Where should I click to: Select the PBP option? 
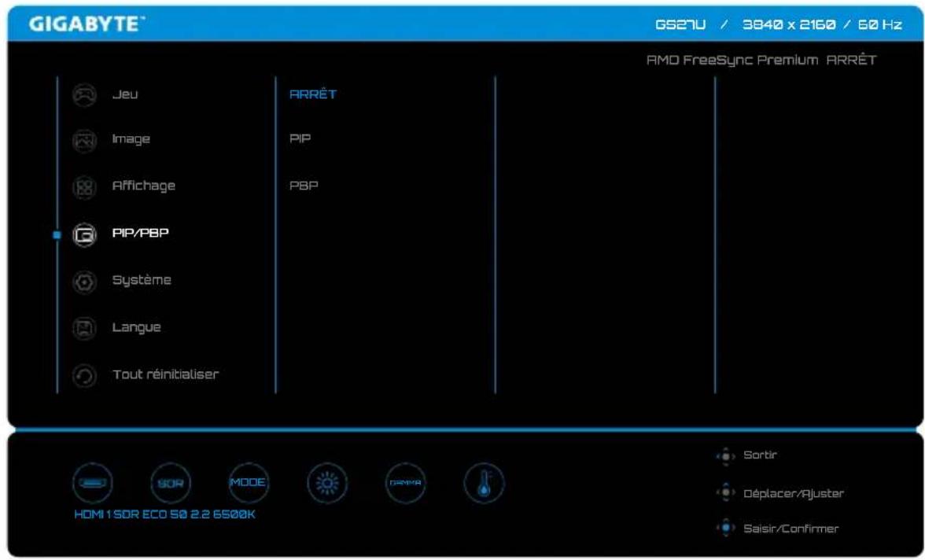click(x=304, y=186)
